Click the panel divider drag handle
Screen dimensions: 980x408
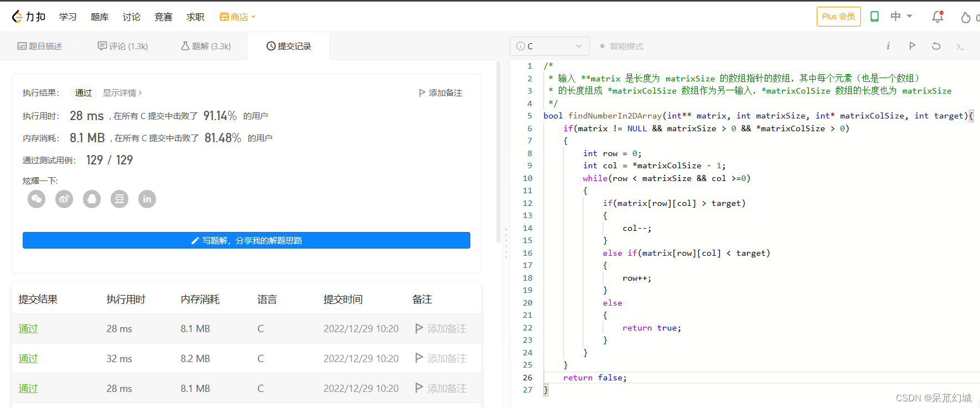pyautogui.click(x=506, y=243)
